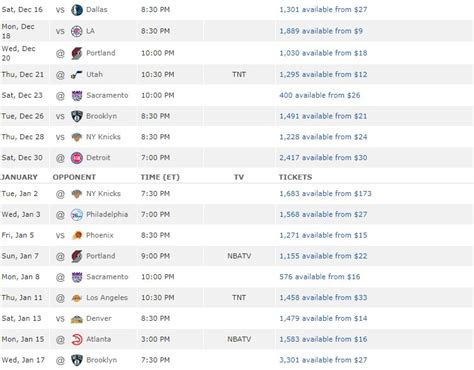Open the 3,301 available from $27 Brooklyn tickets

tap(323, 360)
